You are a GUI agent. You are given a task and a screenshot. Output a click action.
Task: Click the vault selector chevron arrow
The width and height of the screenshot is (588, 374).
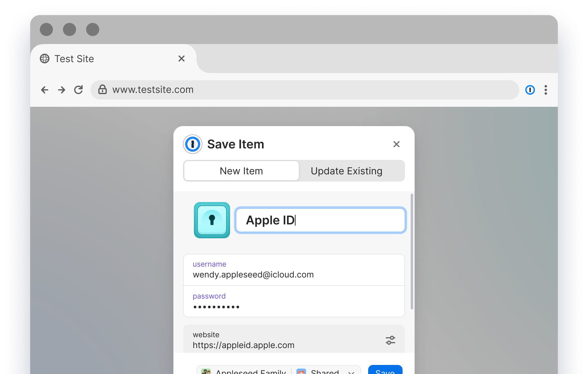pos(351,372)
